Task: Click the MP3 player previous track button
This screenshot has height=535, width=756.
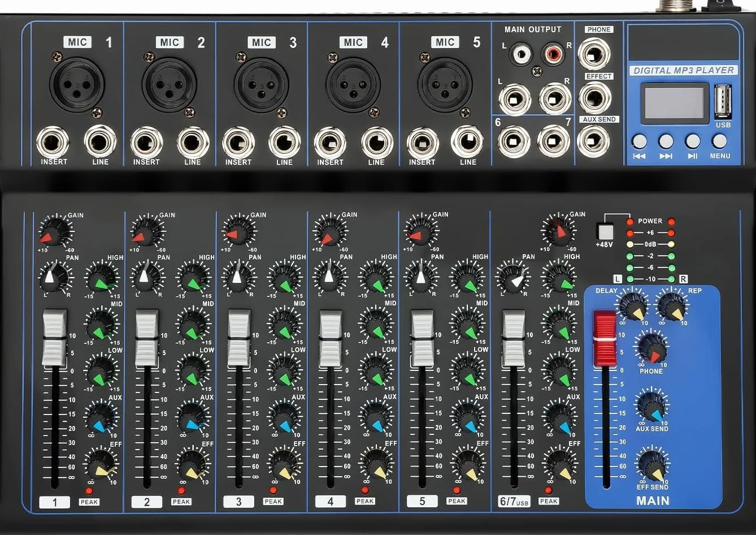Action: (x=640, y=141)
